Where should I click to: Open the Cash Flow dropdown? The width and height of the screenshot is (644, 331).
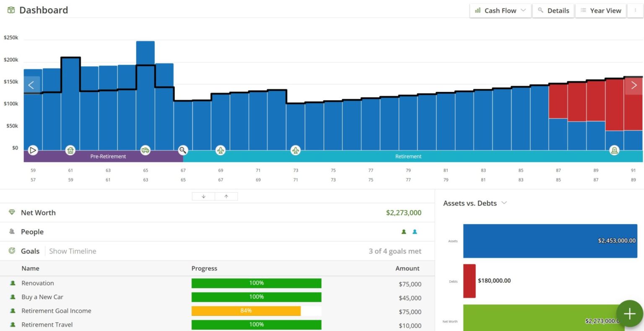[500, 10]
